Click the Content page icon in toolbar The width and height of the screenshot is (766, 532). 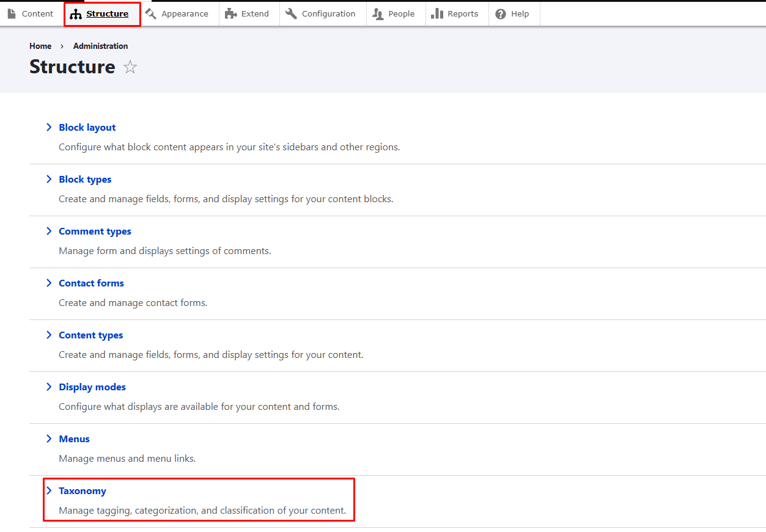[12, 13]
